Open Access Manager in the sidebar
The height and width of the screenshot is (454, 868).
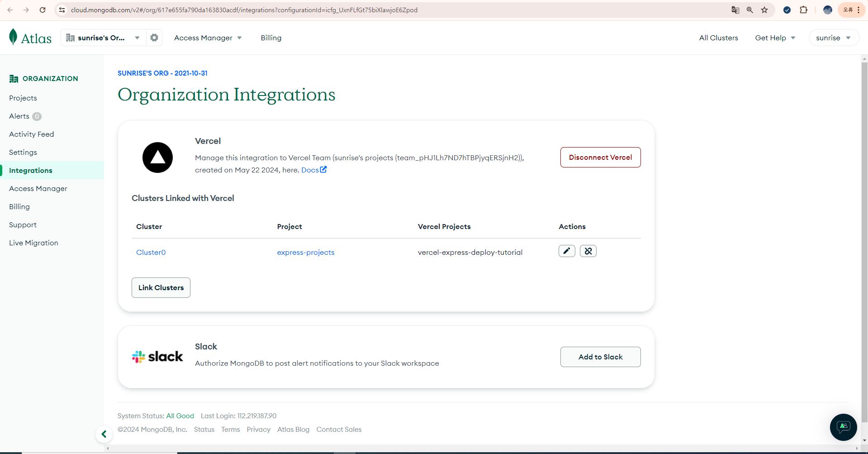[38, 189]
